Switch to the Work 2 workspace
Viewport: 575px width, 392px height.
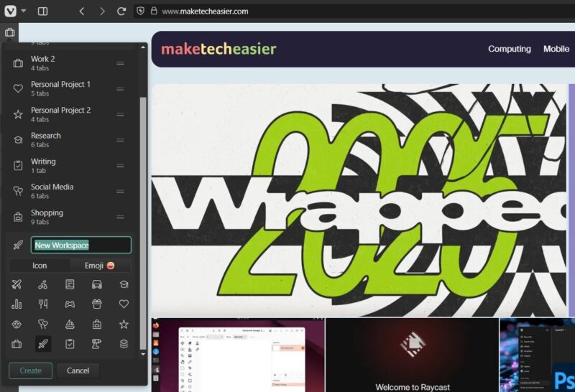tap(70, 63)
